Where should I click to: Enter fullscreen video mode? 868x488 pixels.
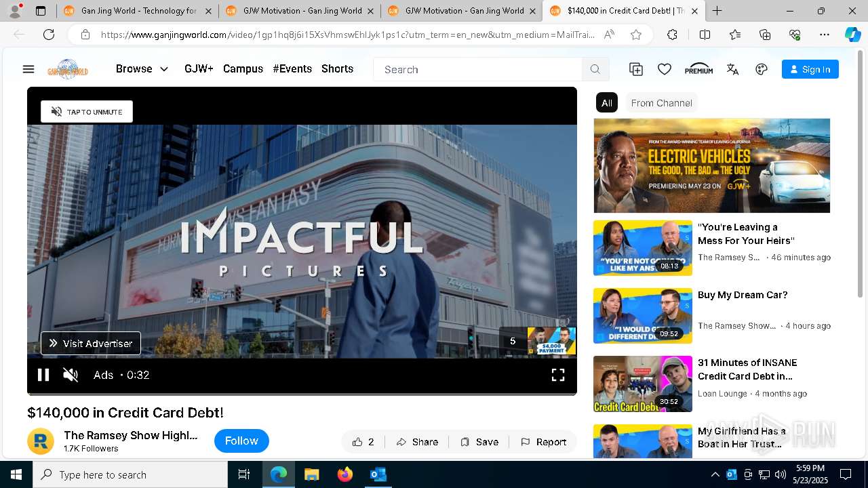click(558, 375)
